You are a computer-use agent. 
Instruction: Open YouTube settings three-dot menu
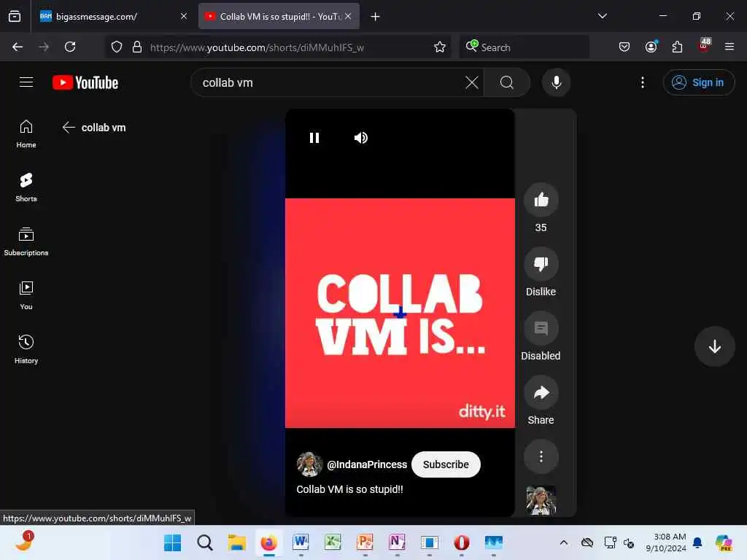(x=642, y=82)
